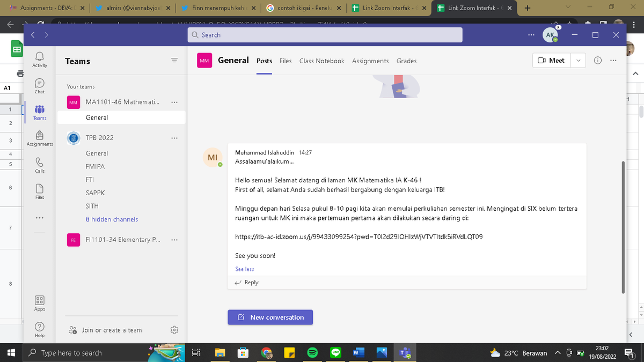Select TPB 2022 team
644x362 pixels.
point(100,138)
